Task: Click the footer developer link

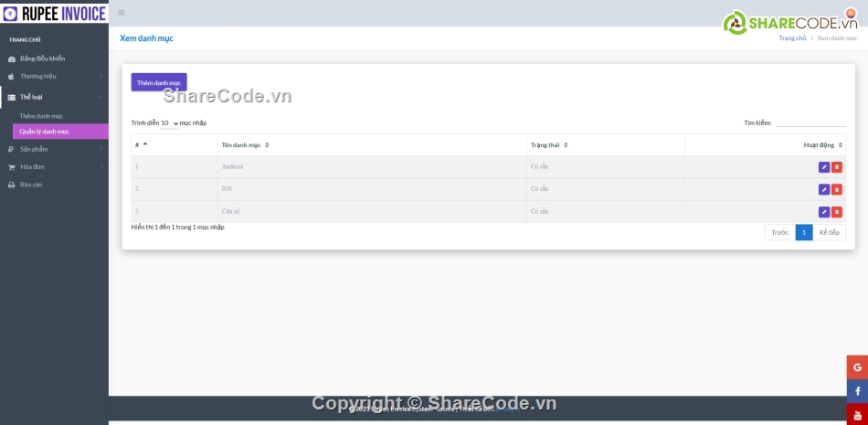Action: (x=508, y=409)
